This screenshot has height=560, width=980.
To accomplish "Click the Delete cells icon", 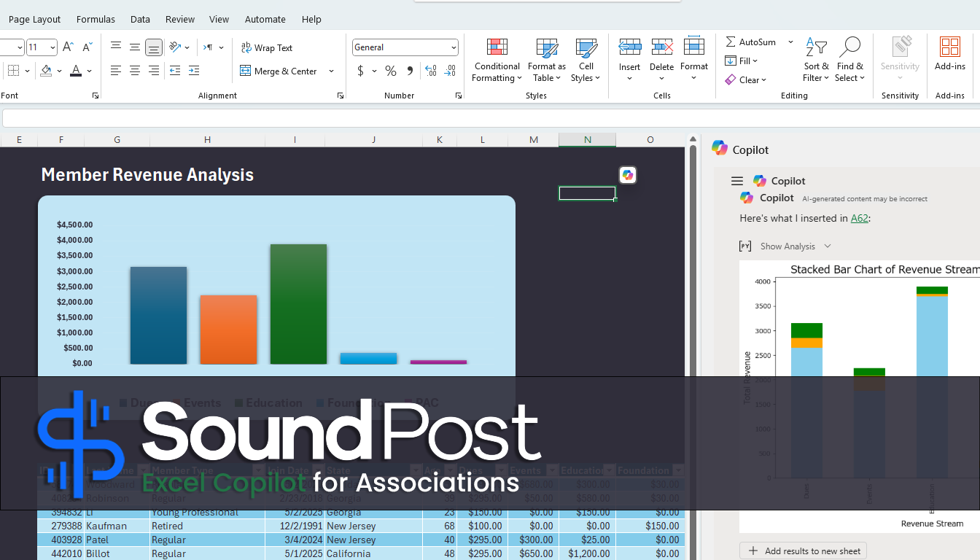I will [661, 47].
